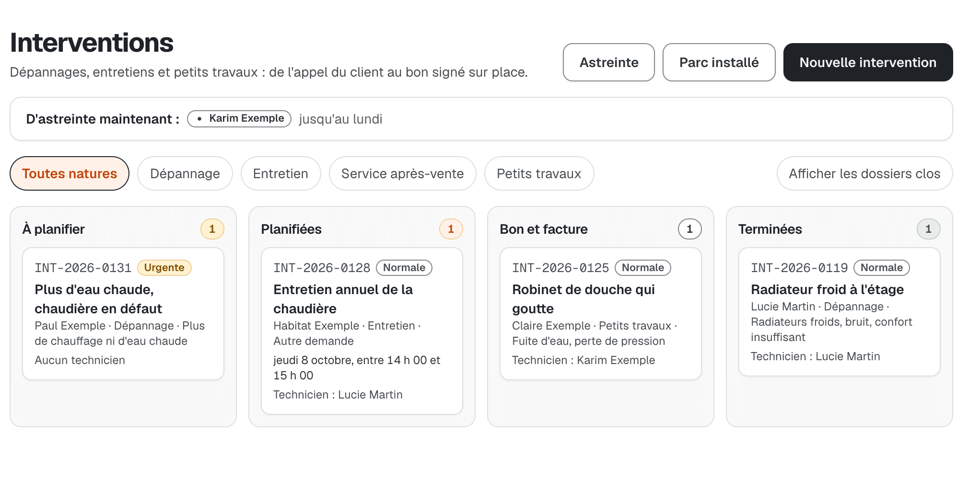Click the Terminées column heading
Image resolution: width=980 pixels, height=479 pixels.
[x=770, y=229]
